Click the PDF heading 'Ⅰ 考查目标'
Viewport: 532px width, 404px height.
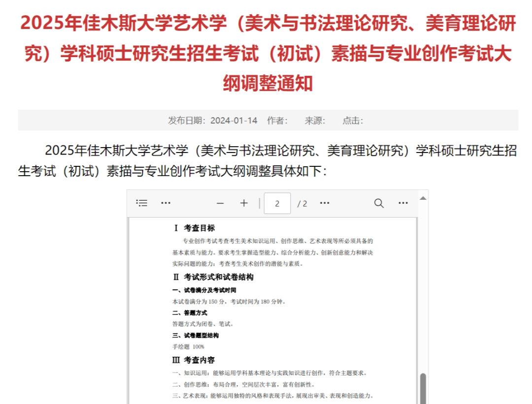[194, 228]
